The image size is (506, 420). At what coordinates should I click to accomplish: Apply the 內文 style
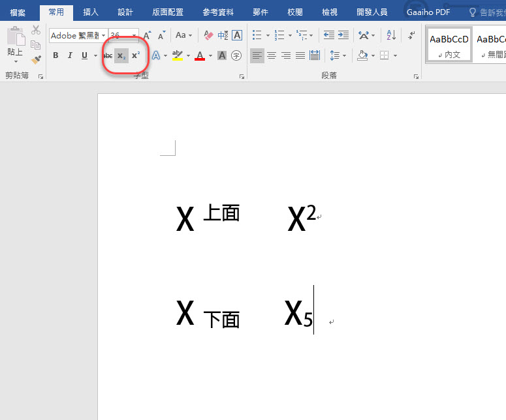click(x=449, y=44)
